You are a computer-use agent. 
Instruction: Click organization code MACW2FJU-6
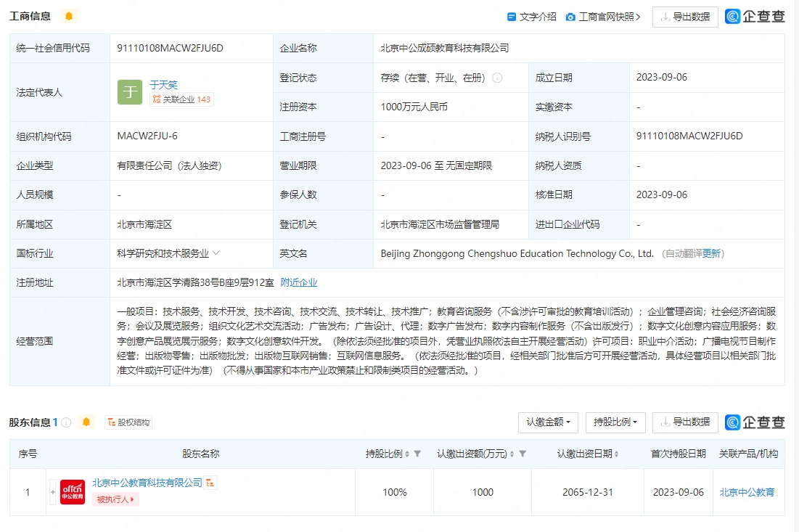[x=147, y=136]
